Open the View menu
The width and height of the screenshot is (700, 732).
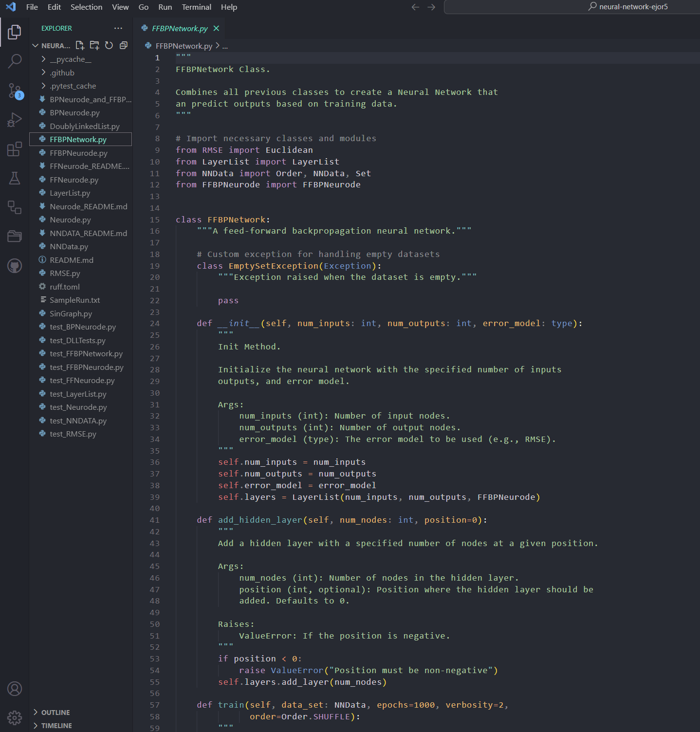tap(120, 7)
